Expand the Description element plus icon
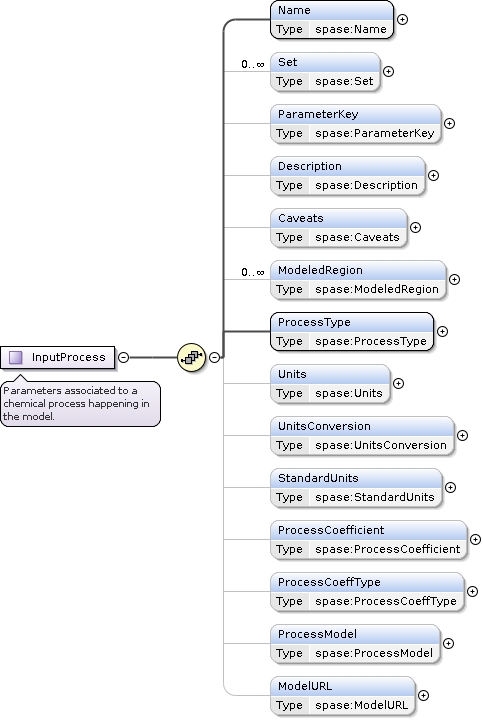This screenshot has width=483, height=720. click(433, 175)
